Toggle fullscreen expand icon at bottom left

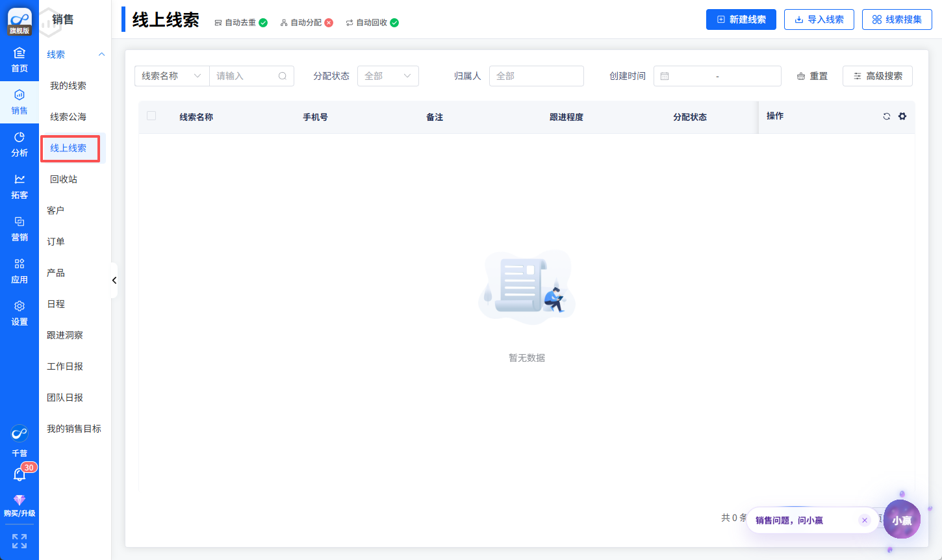[19, 541]
